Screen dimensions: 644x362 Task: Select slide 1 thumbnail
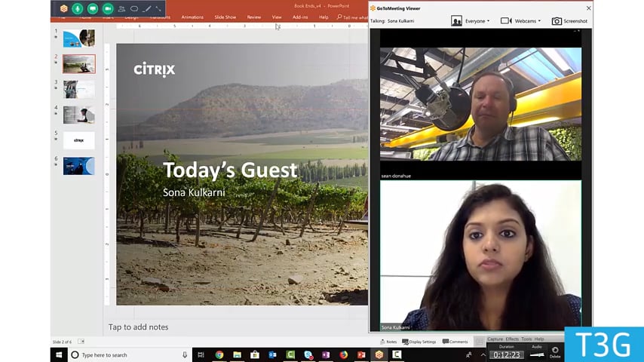(79, 38)
